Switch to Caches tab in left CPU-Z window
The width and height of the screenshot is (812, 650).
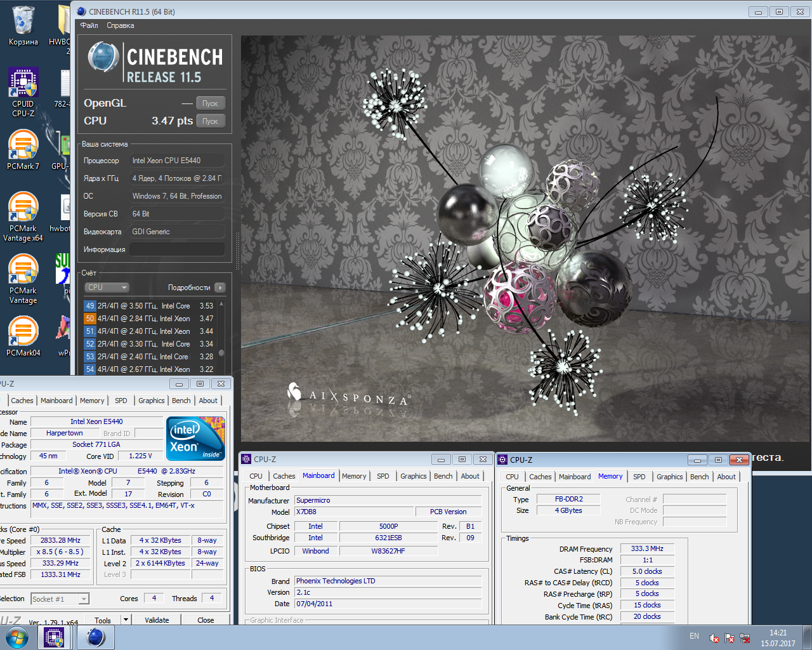(x=22, y=401)
